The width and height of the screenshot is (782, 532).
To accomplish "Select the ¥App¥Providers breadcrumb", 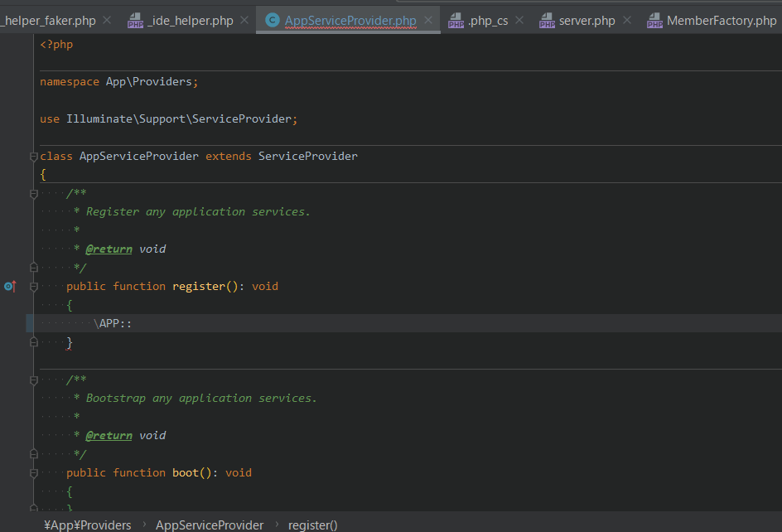I will 87,525.
